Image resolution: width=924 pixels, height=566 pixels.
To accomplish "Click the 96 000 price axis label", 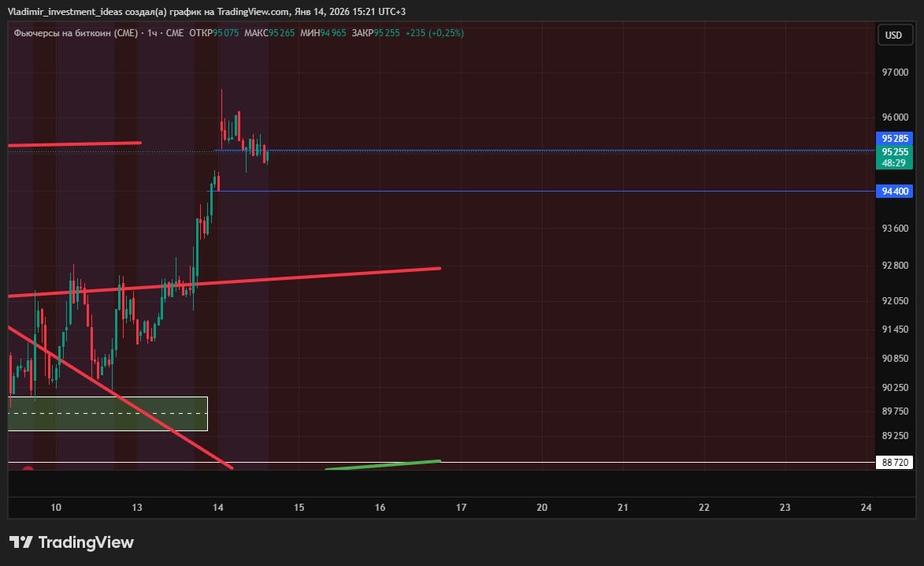I will coord(895,117).
